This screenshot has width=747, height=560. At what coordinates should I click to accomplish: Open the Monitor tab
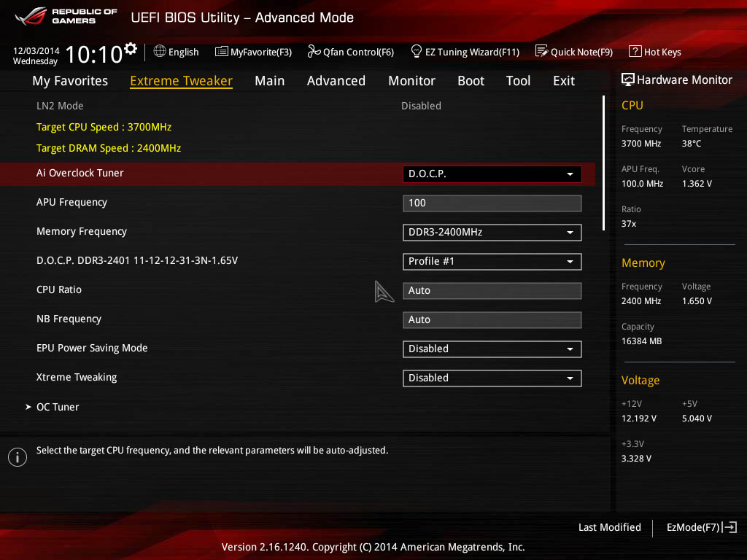(411, 81)
